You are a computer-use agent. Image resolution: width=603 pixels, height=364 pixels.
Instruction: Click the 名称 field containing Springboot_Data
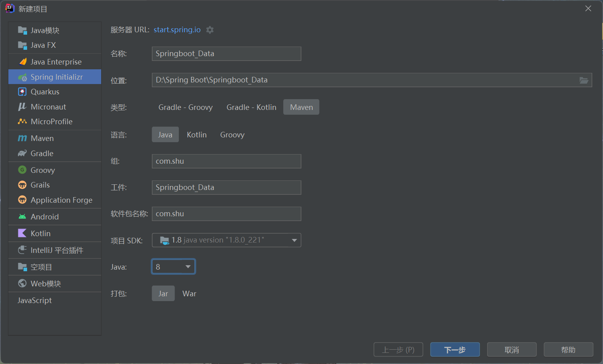click(226, 54)
